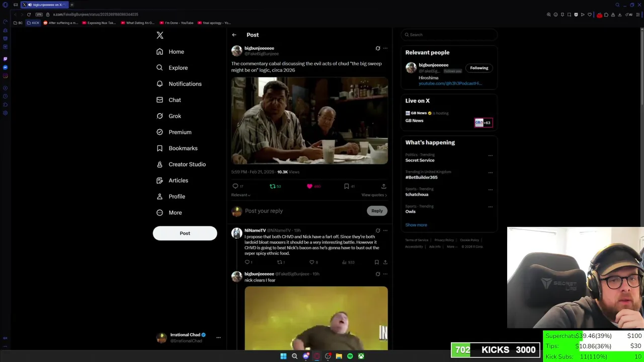Screen dimensions: 644x362
Task: Open Xbox app from taskbar
Action: [x=361, y=356]
